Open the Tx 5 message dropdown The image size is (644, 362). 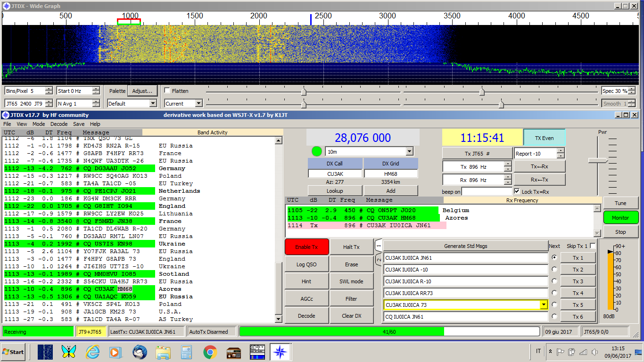pyautogui.click(x=544, y=305)
